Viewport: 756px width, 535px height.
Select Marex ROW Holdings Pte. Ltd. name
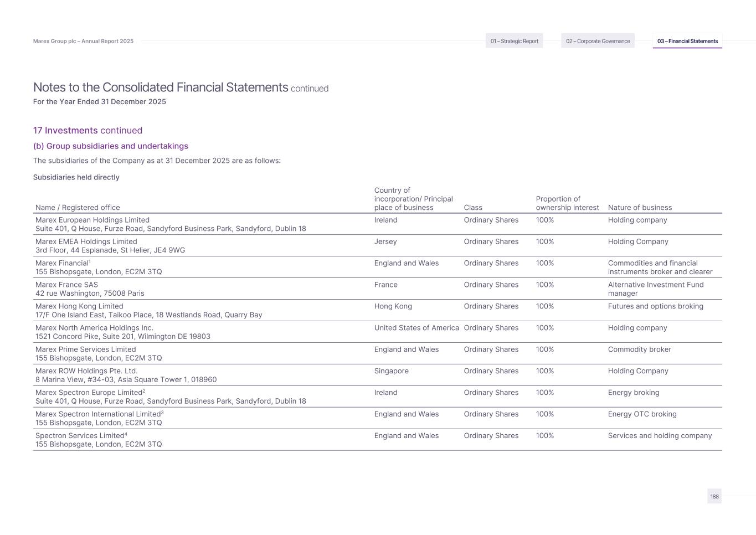tap(86, 371)
